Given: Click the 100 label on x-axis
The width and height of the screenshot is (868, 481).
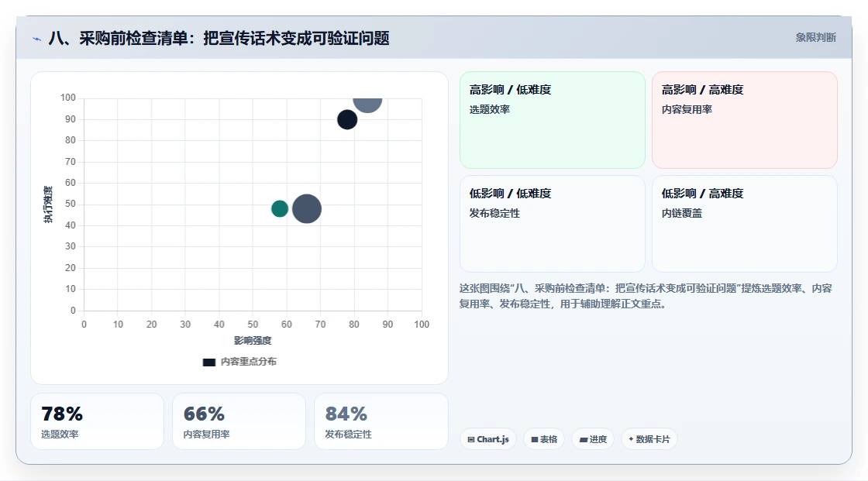Looking at the screenshot, I should (422, 325).
